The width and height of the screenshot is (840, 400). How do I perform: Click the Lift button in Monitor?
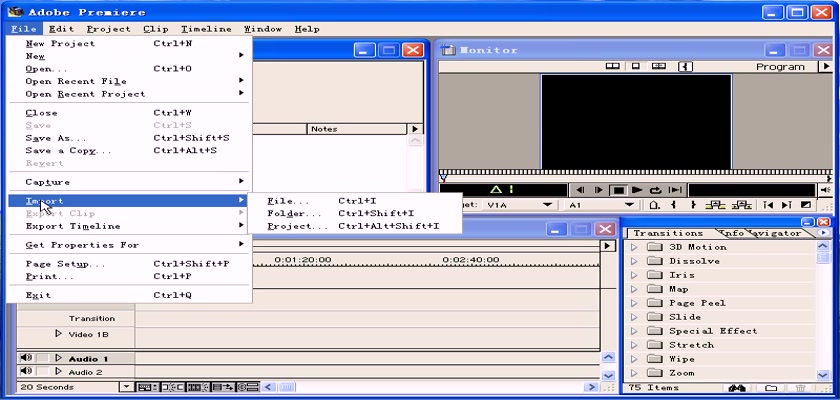(715, 205)
